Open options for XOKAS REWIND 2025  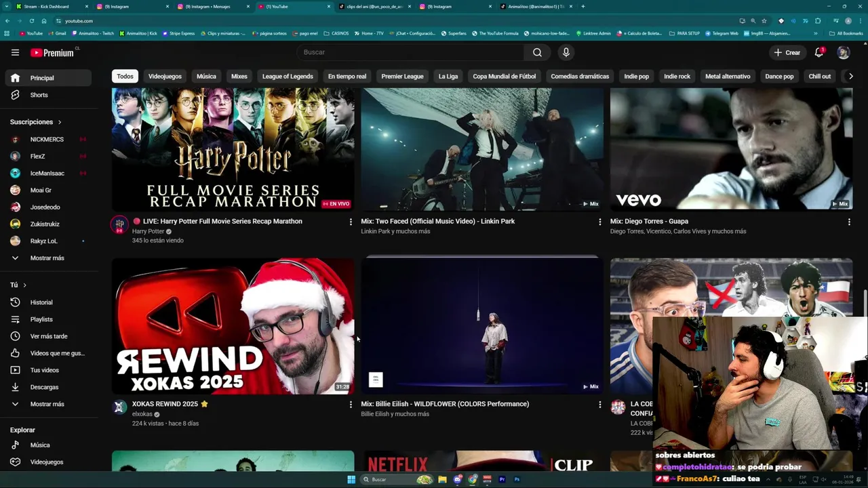(351, 405)
